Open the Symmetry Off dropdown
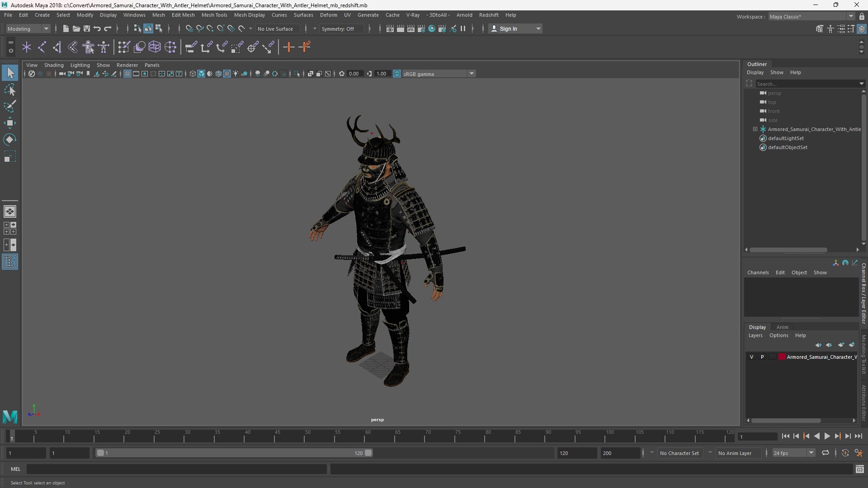 click(x=342, y=28)
